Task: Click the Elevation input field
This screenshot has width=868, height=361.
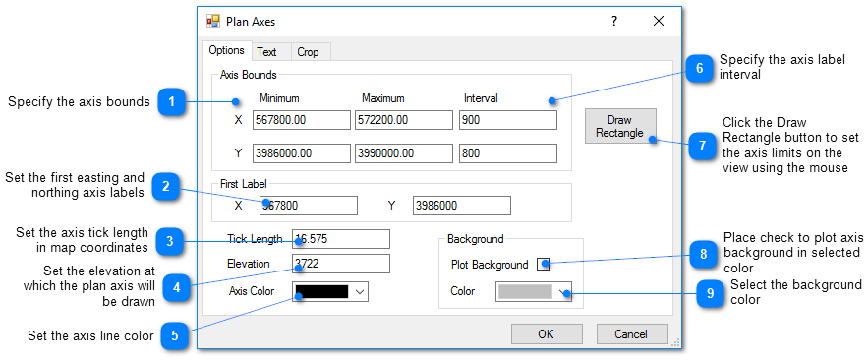Action: point(341,264)
